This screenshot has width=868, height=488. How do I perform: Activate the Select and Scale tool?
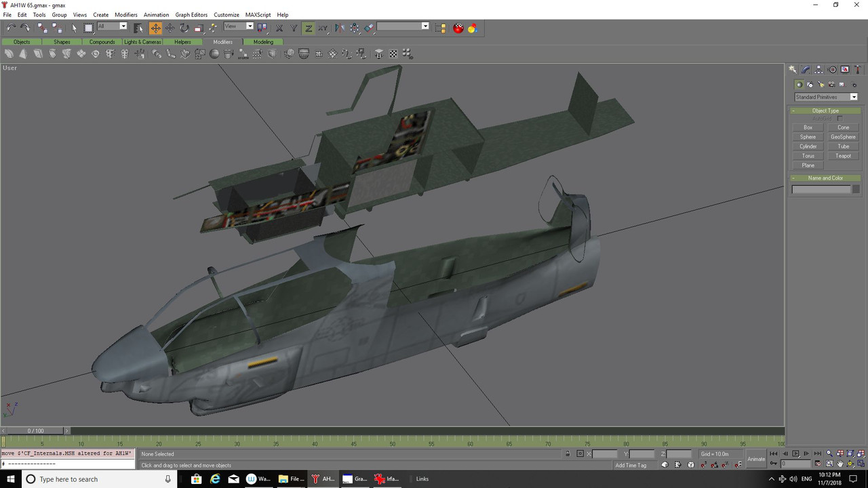(199, 28)
